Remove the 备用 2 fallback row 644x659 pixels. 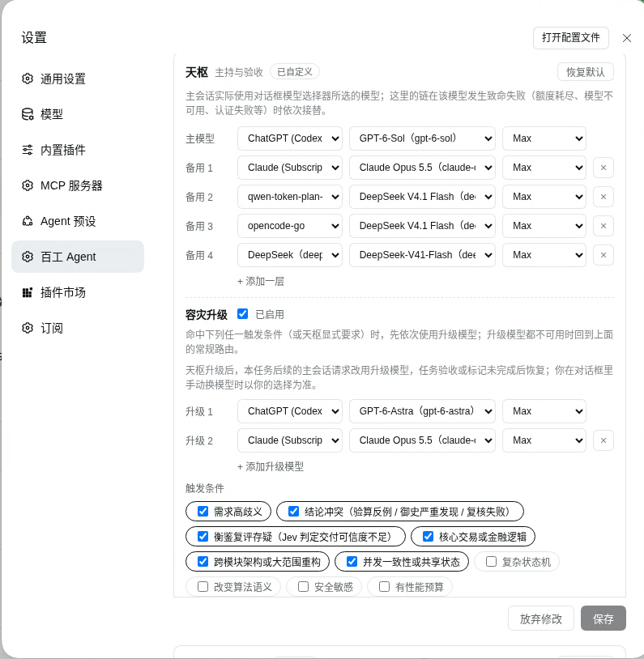click(x=603, y=197)
